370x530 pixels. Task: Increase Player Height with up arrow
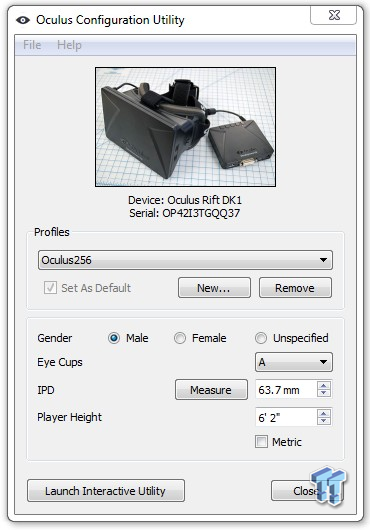(x=324, y=414)
